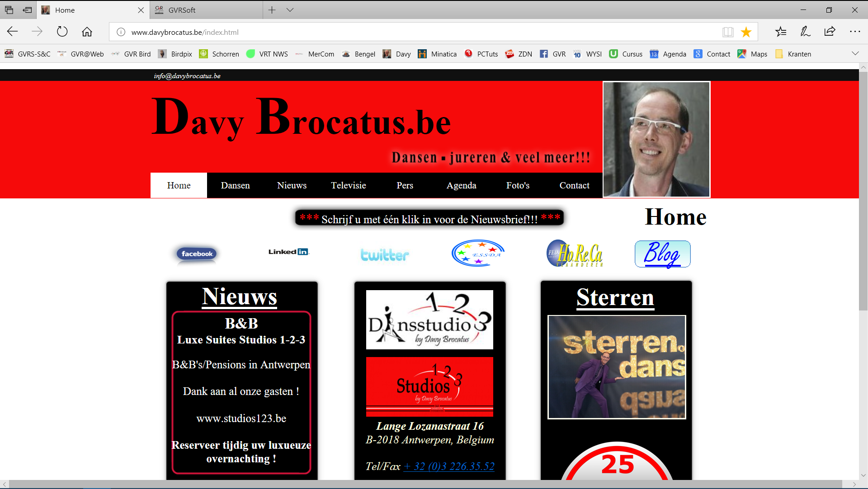Open the browser settings and more menu
Image resolution: width=868 pixels, height=489 pixels.
coord(854,32)
